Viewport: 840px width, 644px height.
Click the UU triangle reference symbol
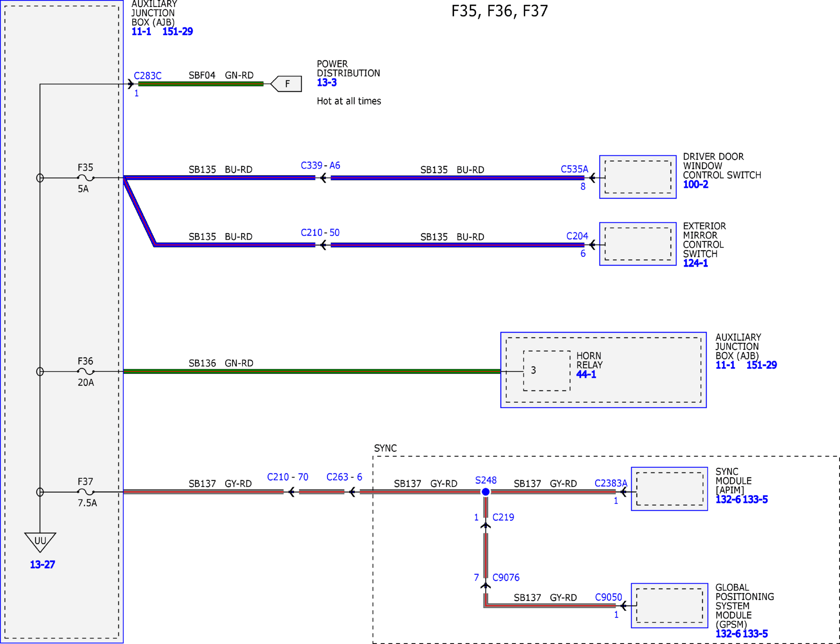point(40,542)
